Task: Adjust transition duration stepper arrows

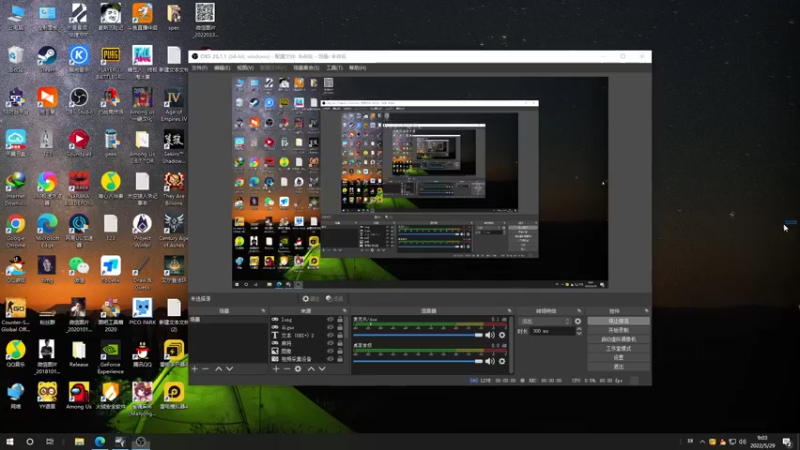Action: [579, 331]
